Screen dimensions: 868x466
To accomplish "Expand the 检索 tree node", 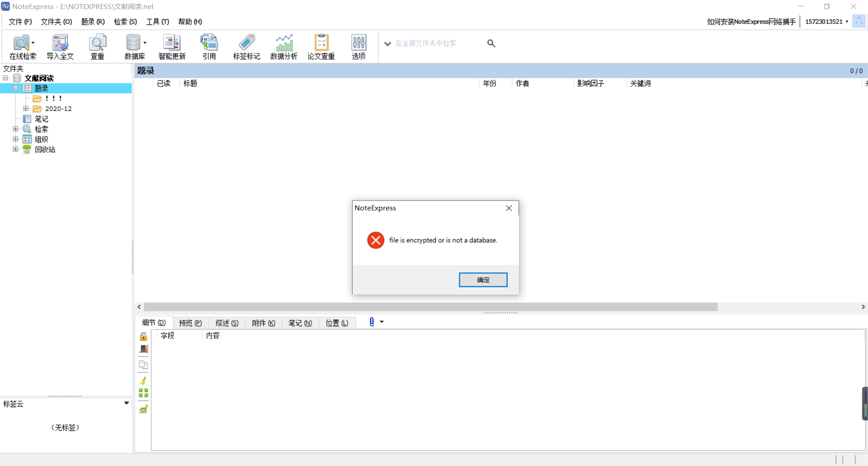I will click(x=15, y=129).
